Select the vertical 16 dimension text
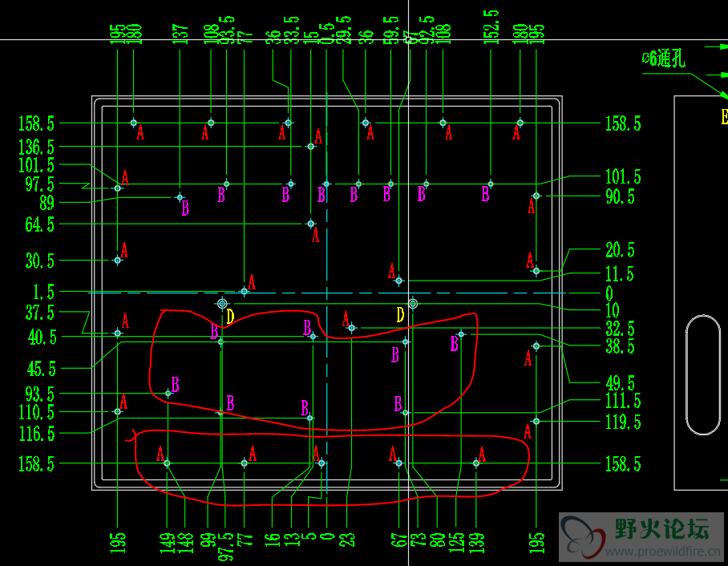 (x=272, y=540)
